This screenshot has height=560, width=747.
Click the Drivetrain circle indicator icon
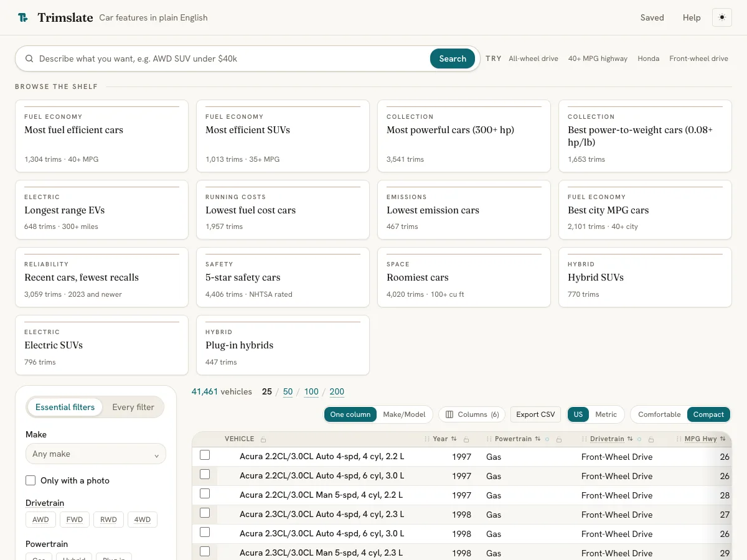[639, 439]
